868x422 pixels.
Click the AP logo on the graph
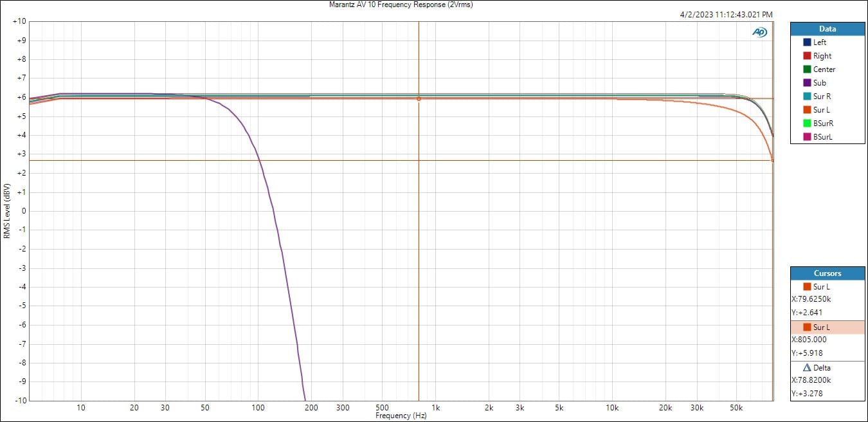(759, 32)
